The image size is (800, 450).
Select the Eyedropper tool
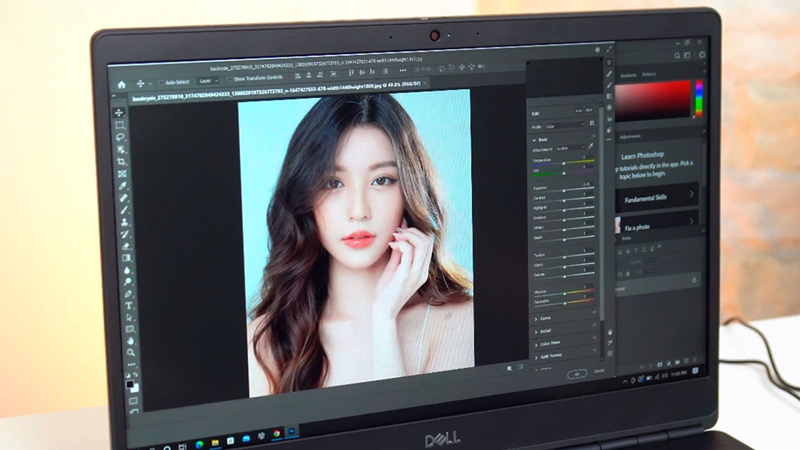point(123,185)
